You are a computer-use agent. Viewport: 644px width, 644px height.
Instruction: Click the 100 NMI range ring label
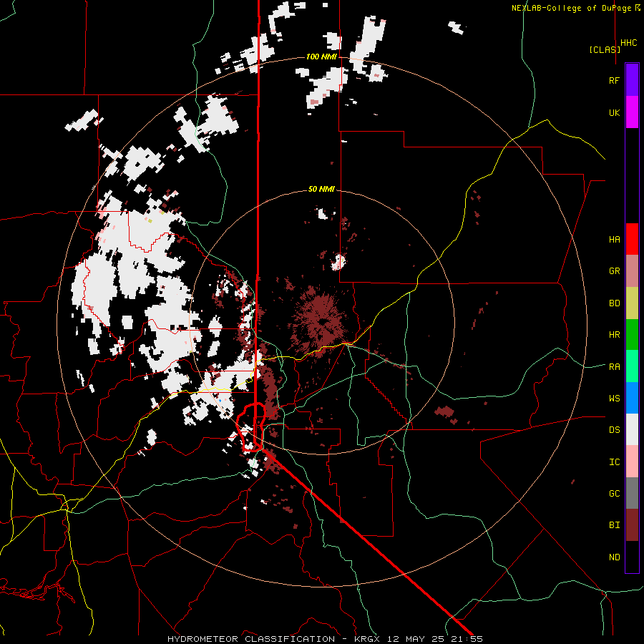[321, 57]
